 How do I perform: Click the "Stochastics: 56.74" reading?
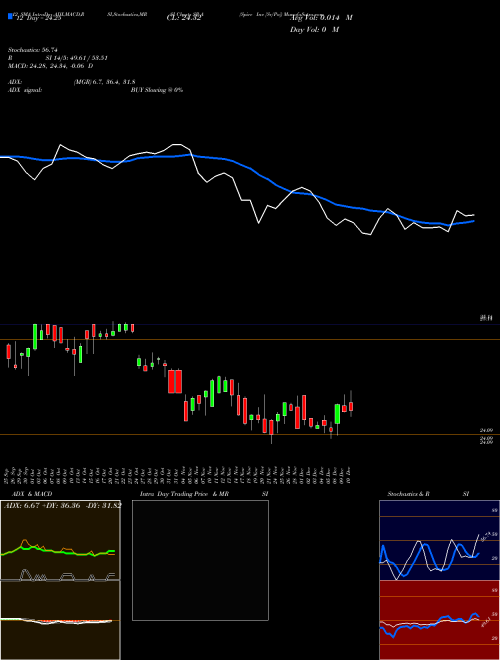tap(33, 50)
